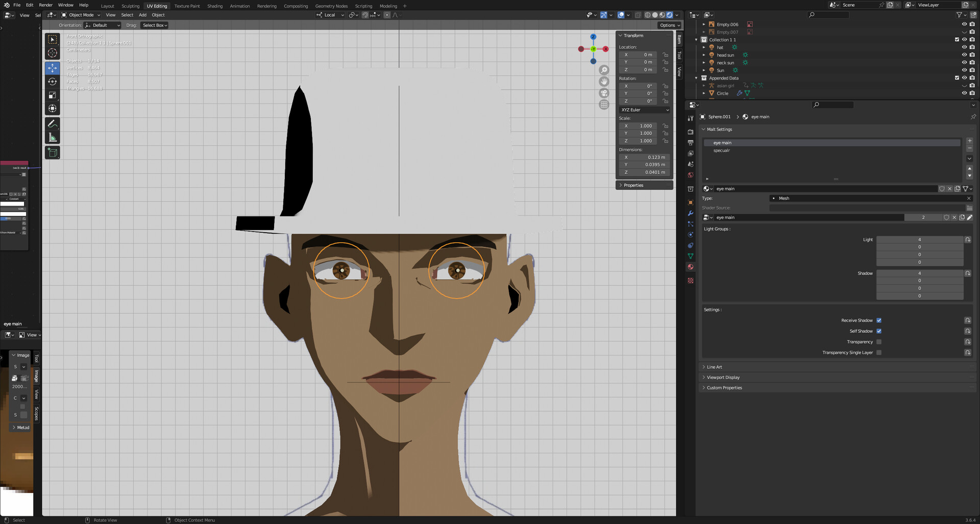Open the Render menu
The height and width of the screenshot is (524, 980).
coord(45,5)
